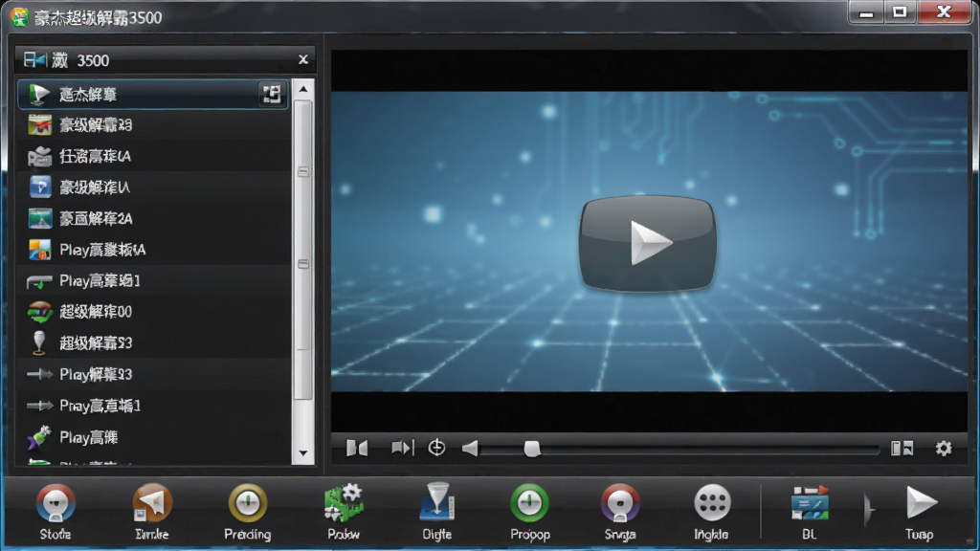This screenshot has height=551, width=980.
Task: Select the orange arrow icon in the bottom toolbar
Action: pos(151,503)
